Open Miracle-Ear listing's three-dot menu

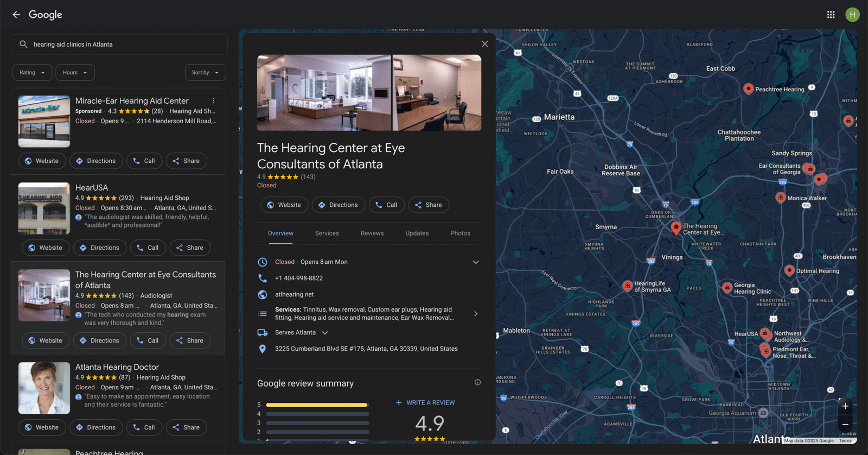click(214, 101)
